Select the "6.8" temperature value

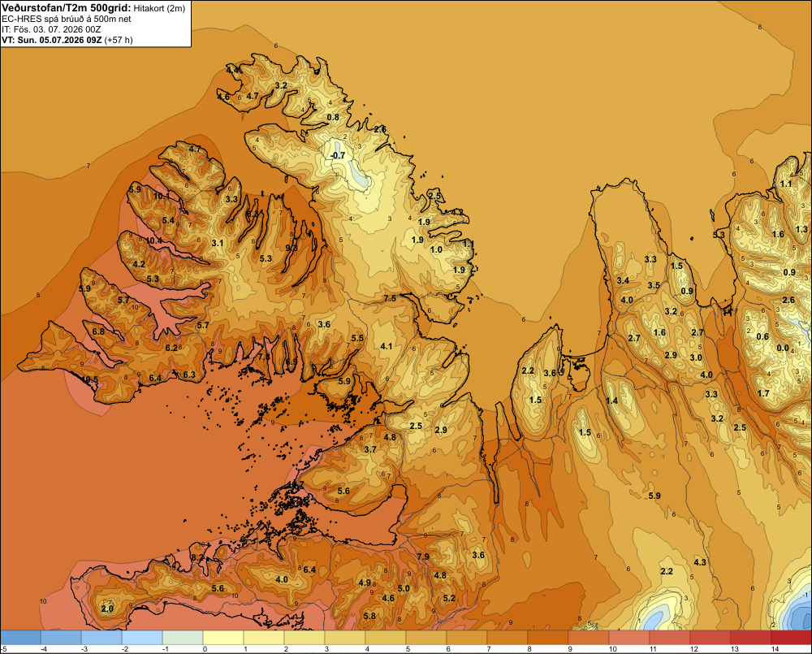tap(98, 331)
